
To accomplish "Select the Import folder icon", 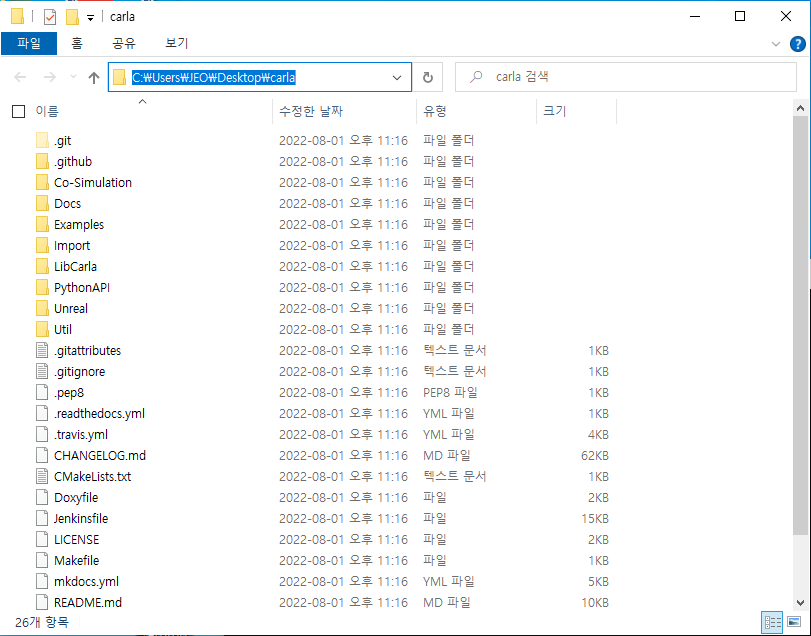I will [x=42, y=245].
